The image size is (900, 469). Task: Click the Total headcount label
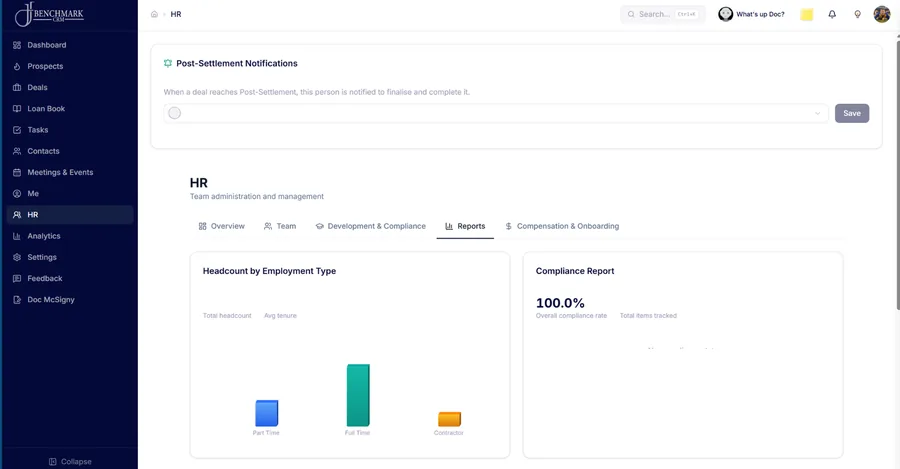point(227,316)
